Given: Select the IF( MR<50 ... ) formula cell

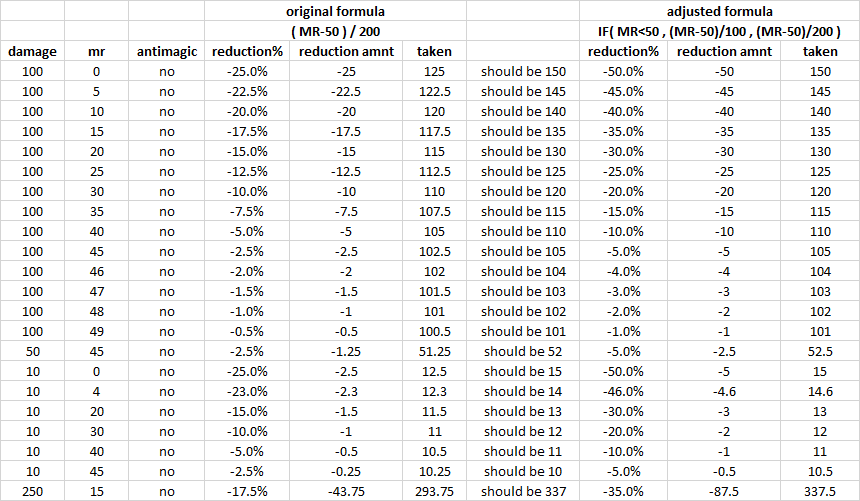Looking at the screenshot, I should click(721, 31).
